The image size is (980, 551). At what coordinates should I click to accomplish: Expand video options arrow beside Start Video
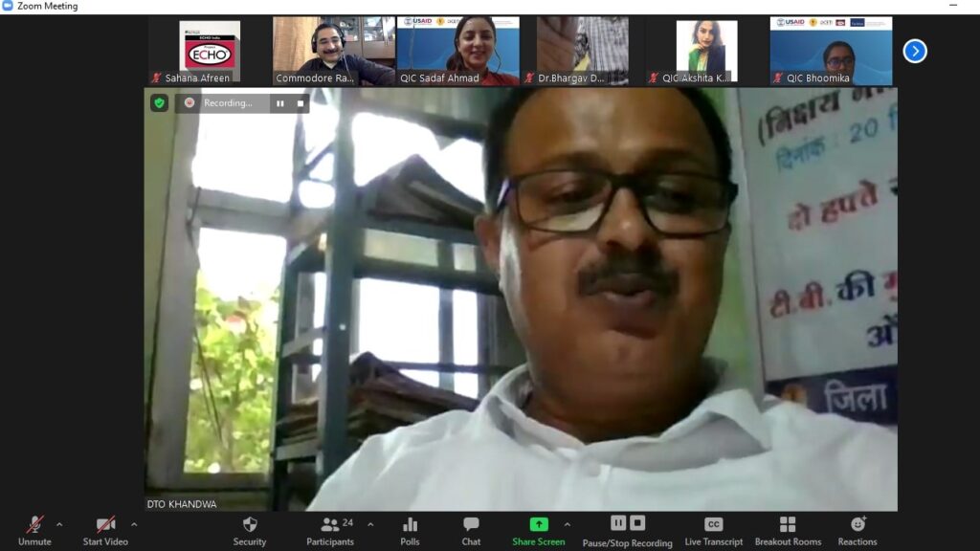pyautogui.click(x=134, y=524)
